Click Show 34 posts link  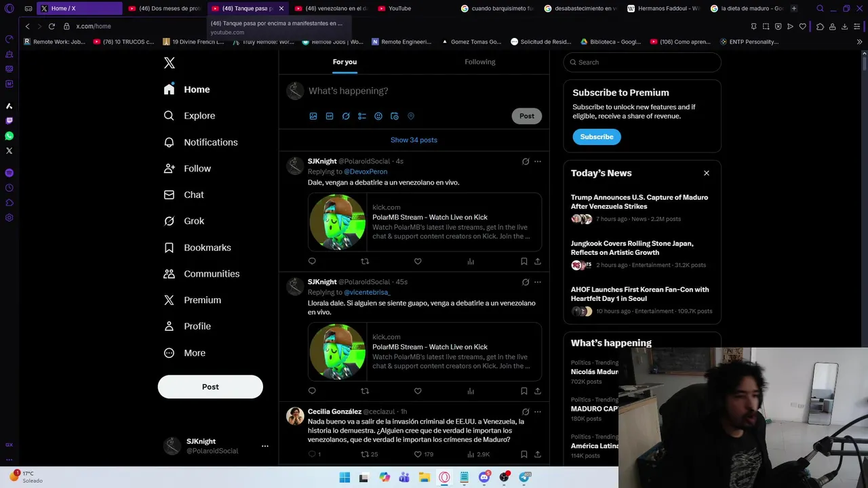[414, 140]
